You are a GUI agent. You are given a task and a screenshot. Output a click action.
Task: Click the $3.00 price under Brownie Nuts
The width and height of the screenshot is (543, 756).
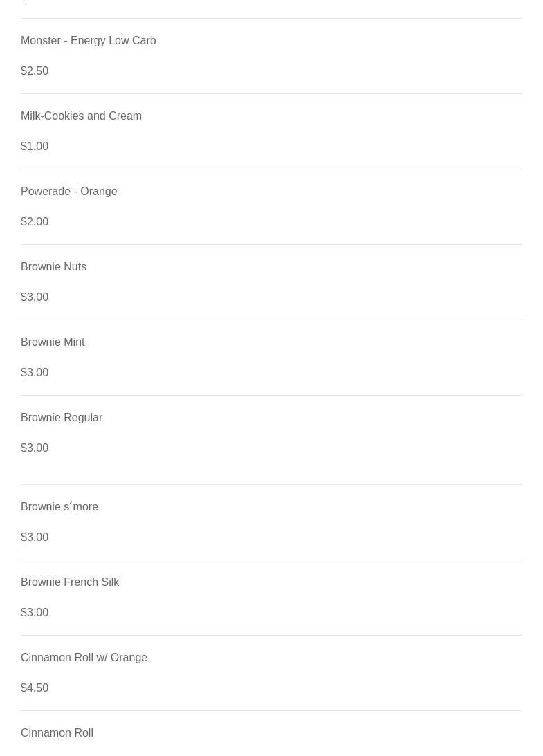[x=35, y=297]
